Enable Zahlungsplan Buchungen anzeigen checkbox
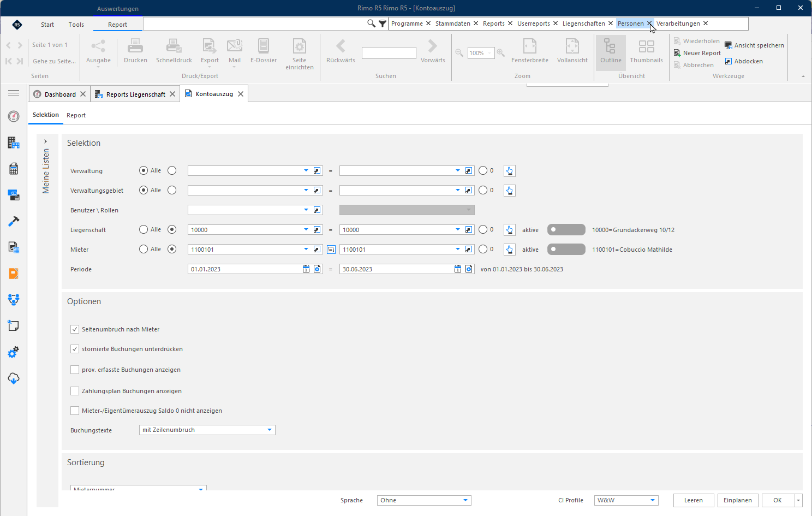 (x=75, y=391)
